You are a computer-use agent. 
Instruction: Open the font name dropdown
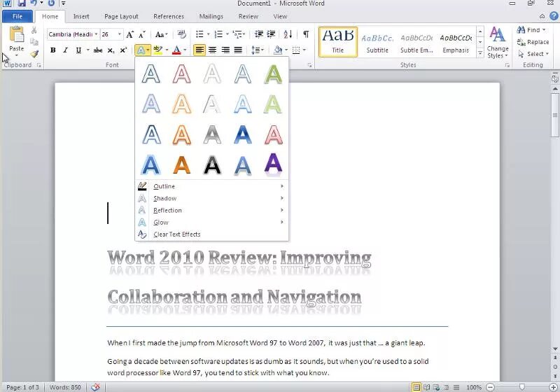tap(96, 34)
